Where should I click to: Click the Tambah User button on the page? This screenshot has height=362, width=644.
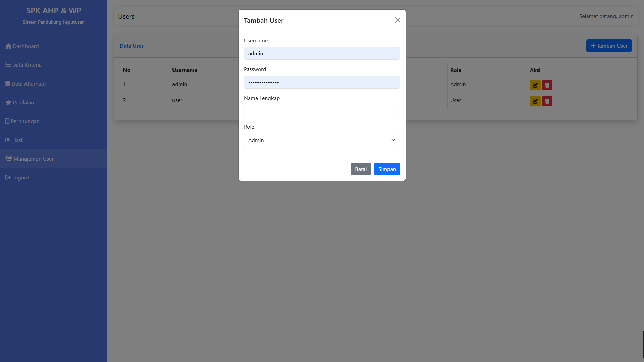pyautogui.click(x=609, y=46)
